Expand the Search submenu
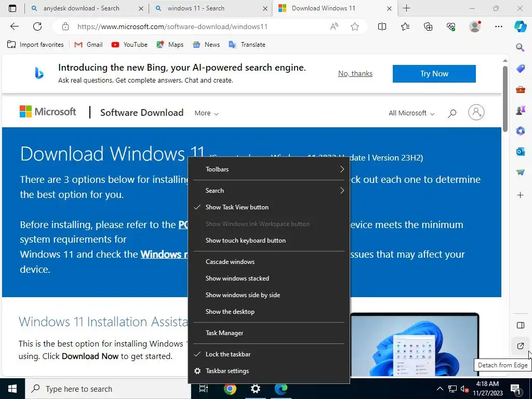Screen dimensions: 532x399 [x=269, y=190]
